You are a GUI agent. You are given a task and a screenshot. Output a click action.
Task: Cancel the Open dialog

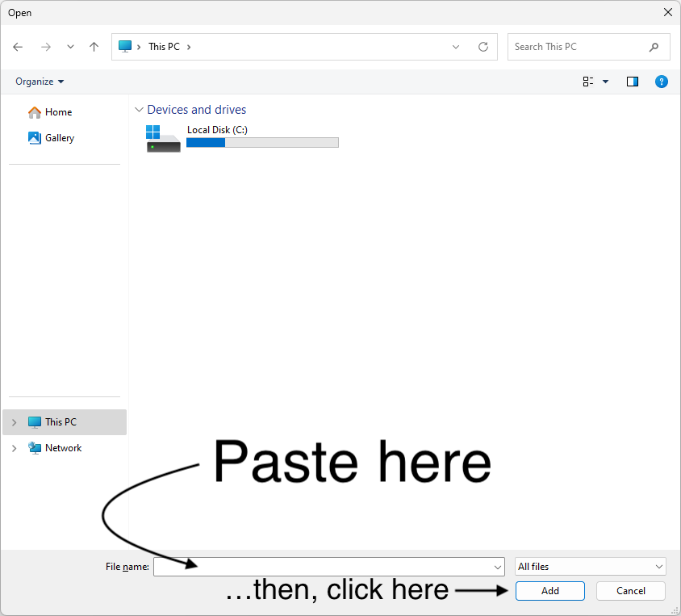pos(630,591)
